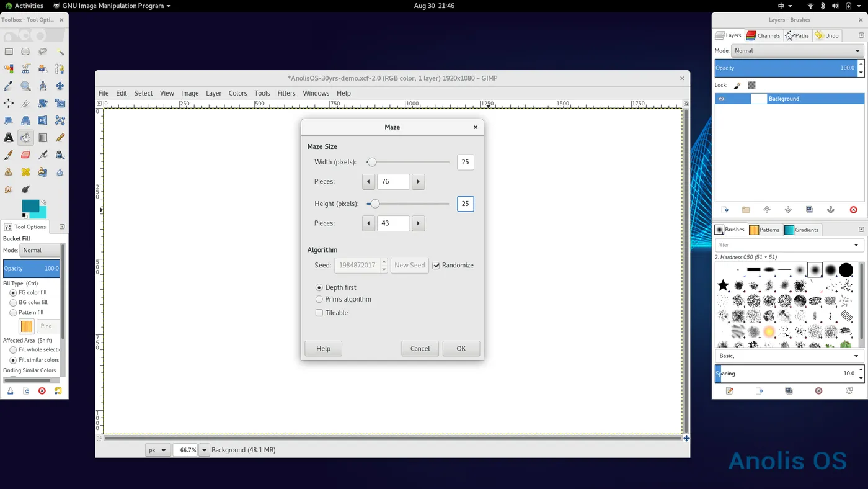Open the GNU Image Manipulation Program app menu
Screen dimensions: 868x489
click(x=112, y=6)
